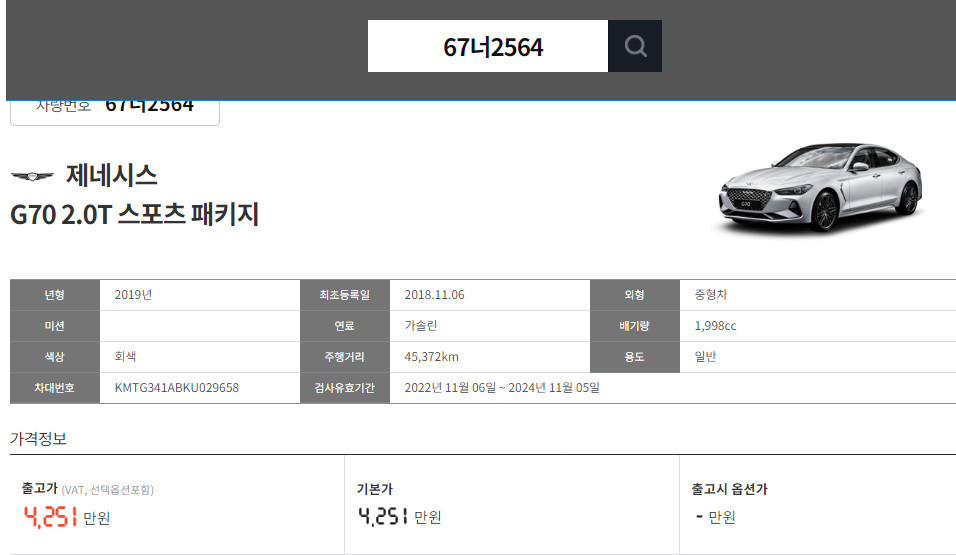Click the usage value 일반
This screenshot has width=956, height=555.
pos(705,357)
